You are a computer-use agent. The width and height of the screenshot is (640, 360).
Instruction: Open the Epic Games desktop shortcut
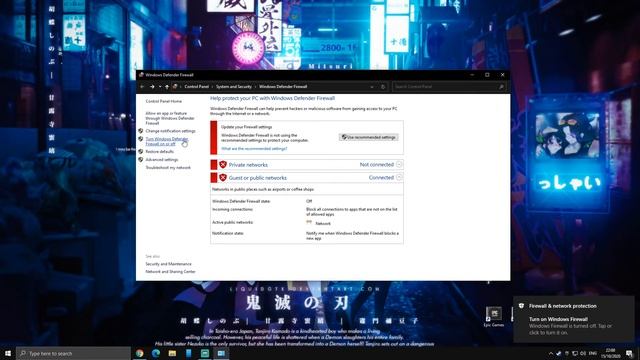[x=494, y=317]
